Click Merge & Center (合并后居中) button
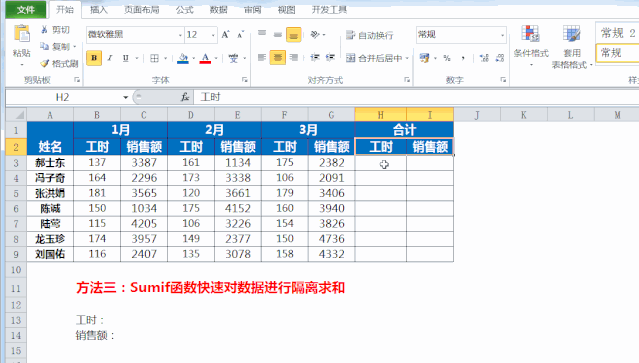 click(x=374, y=58)
